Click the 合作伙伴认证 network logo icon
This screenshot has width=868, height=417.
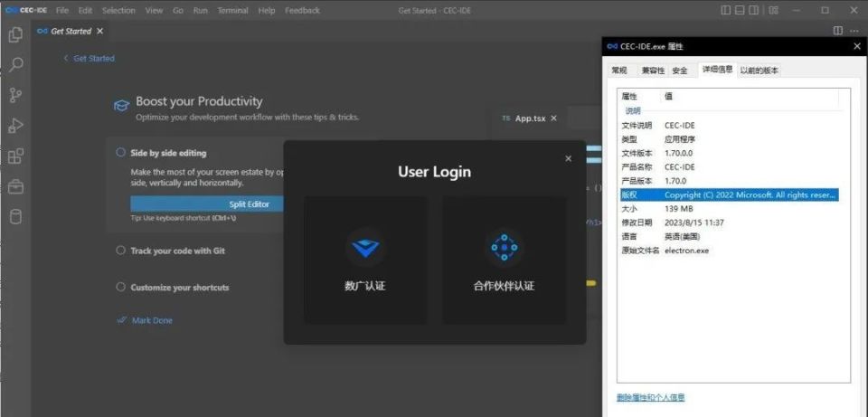point(504,248)
